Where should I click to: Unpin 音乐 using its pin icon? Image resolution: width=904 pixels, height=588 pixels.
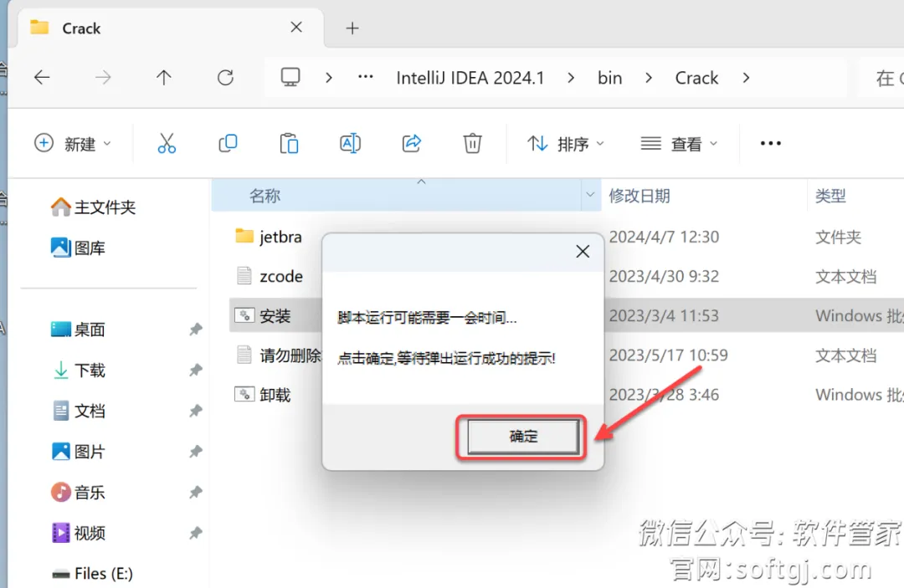coord(195,493)
